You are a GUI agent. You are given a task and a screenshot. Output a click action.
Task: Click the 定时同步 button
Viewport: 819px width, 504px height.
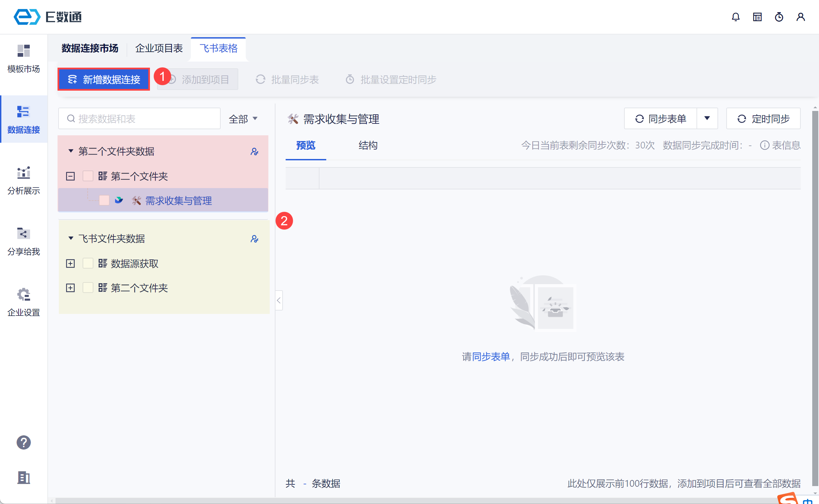coord(763,119)
